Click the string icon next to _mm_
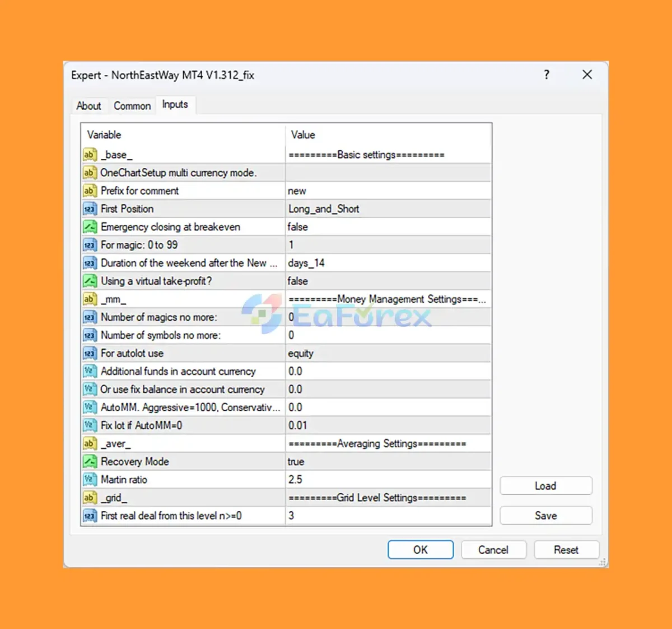The height and width of the screenshot is (629, 672). (x=90, y=299)
